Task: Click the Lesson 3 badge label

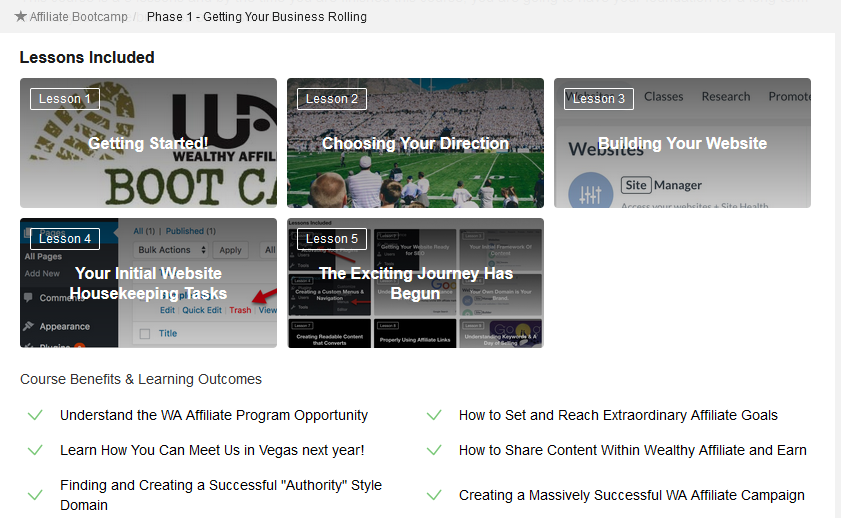Action: click(599, 99)
